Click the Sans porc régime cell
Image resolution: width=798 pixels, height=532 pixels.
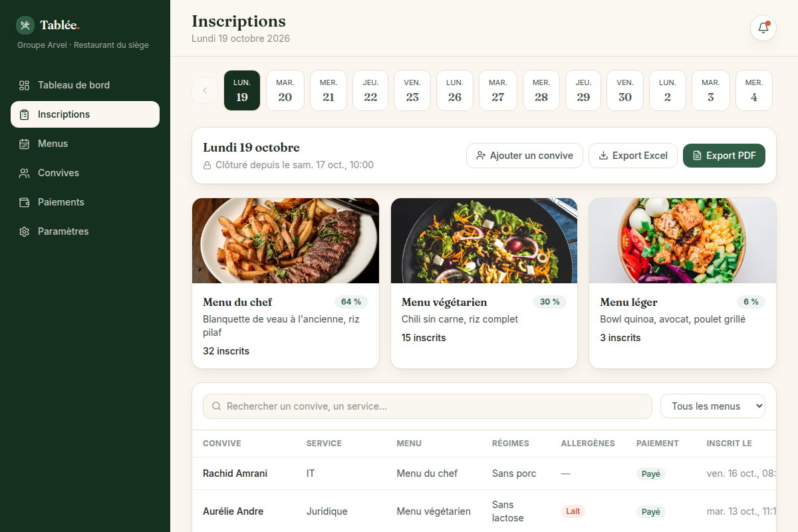click(x=514, y=473)
